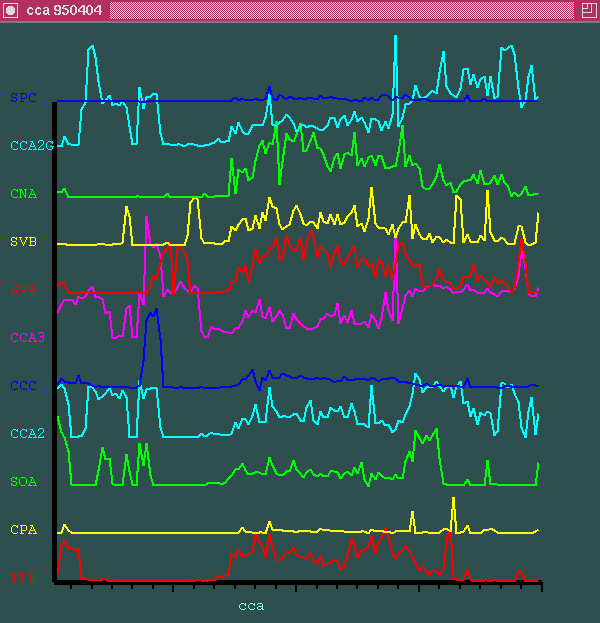Click the cyan CCA2 series label
Viewport: 600px width, 623px height.
coord(27,434)
